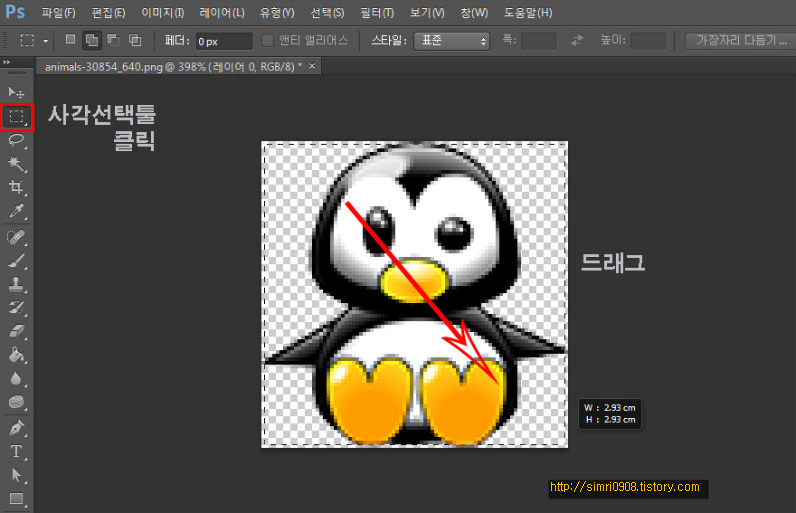The image size is (796, 513).
Task: Select the Pen tool
Action: (x=16, y=428)
